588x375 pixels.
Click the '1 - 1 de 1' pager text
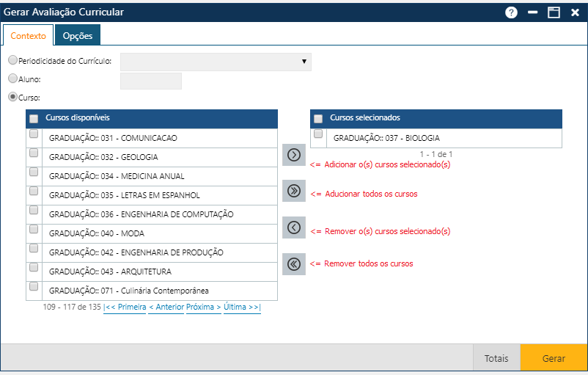click(x=436, y=154)
